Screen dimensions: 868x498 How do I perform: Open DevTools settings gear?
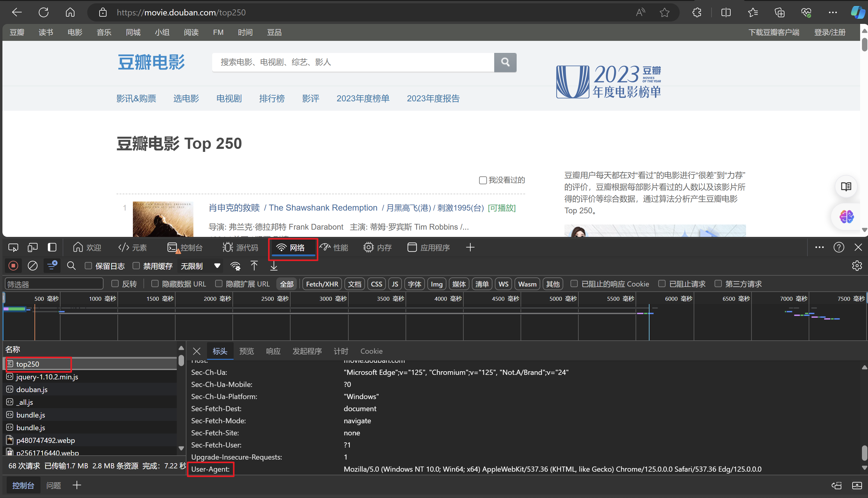pyautogui.click(x=857, y=266)
